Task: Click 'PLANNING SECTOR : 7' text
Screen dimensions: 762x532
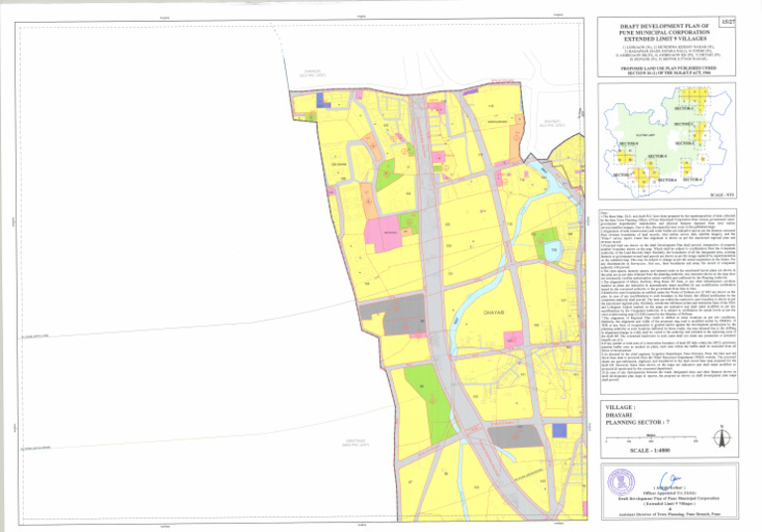Action: pos(637,423)
